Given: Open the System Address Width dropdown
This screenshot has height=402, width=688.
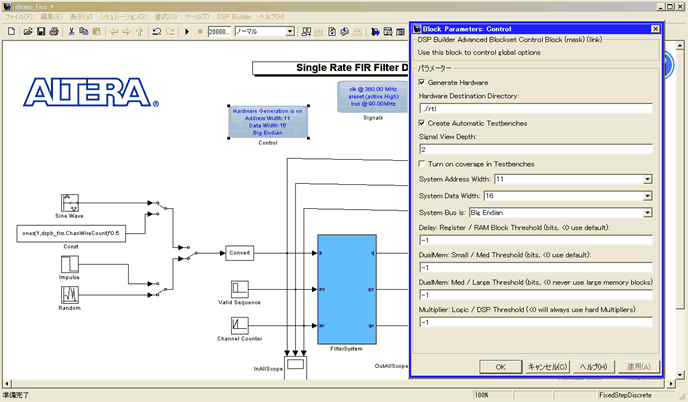Looking at the screenshot, I should [648, 179].
